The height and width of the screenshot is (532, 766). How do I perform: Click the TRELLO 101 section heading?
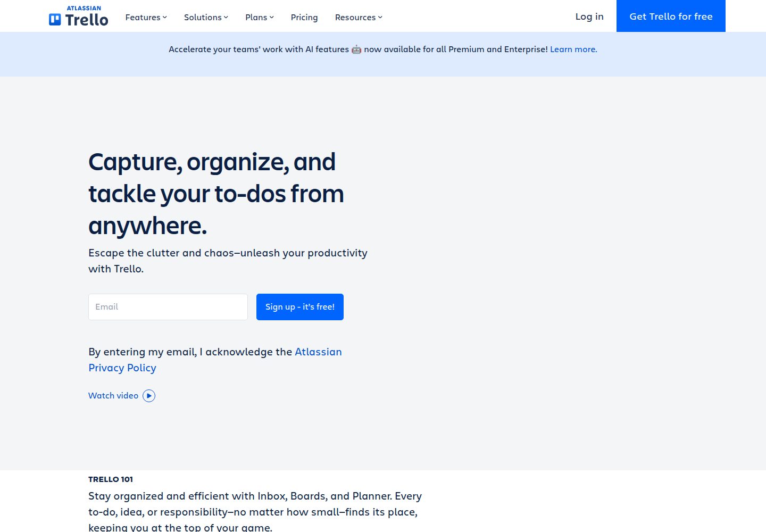tap(111, 479)
